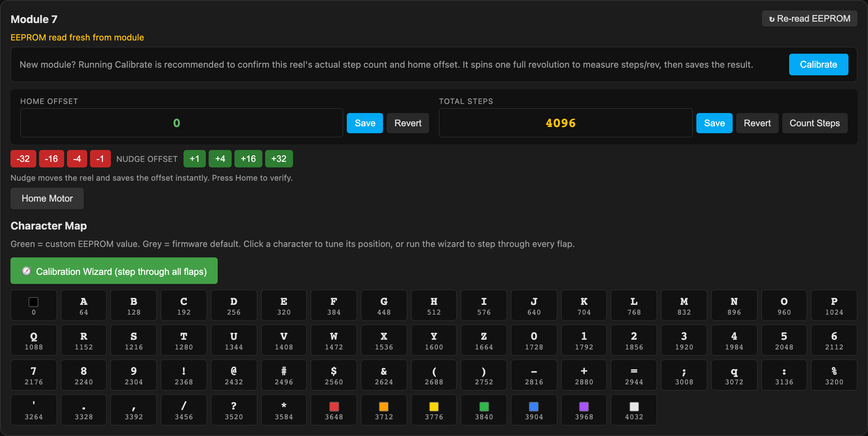Select the @ symbol tile at 2432
The height and width of the screenshot is (436, 868).
coord(234,375)
